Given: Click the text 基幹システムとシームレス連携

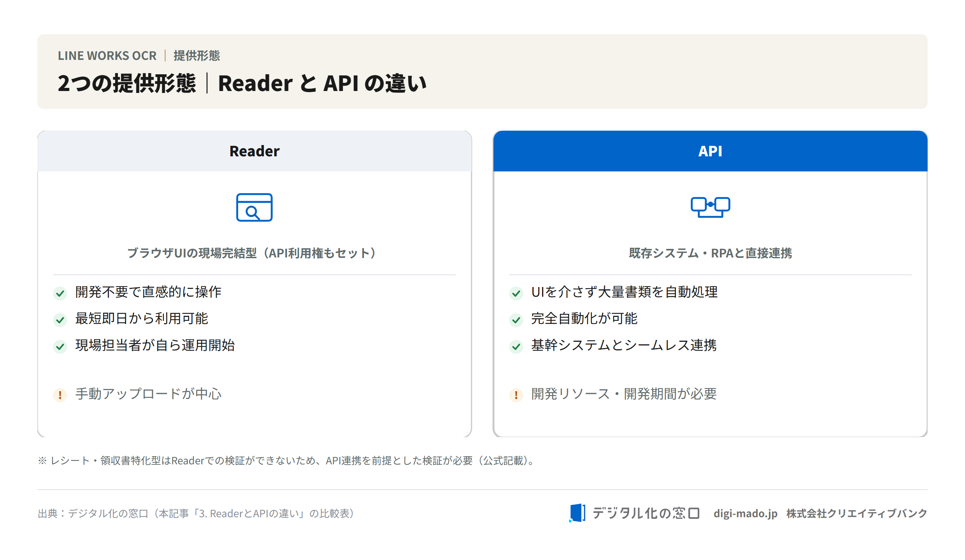Looking at the screenshot, I should click(624, 345).
